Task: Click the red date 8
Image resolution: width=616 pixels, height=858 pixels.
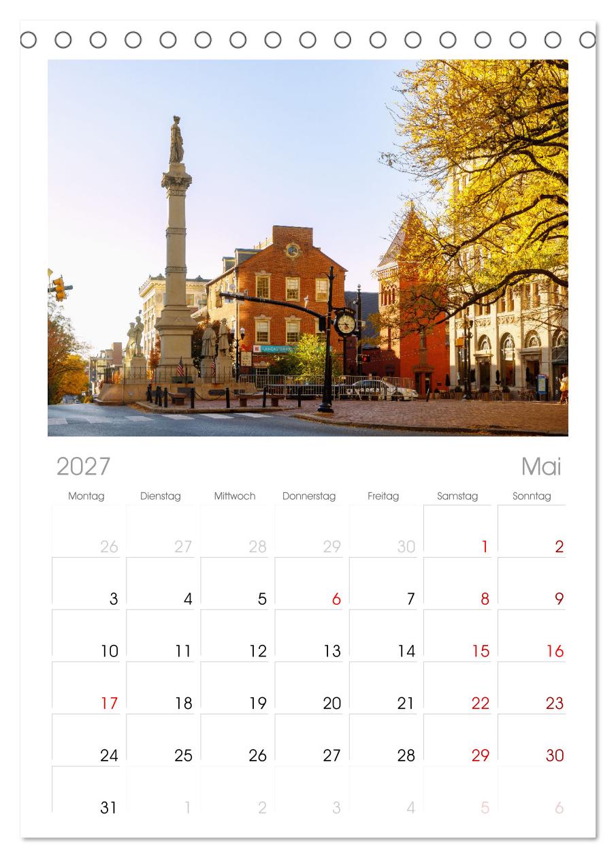Action: [485, 599]
